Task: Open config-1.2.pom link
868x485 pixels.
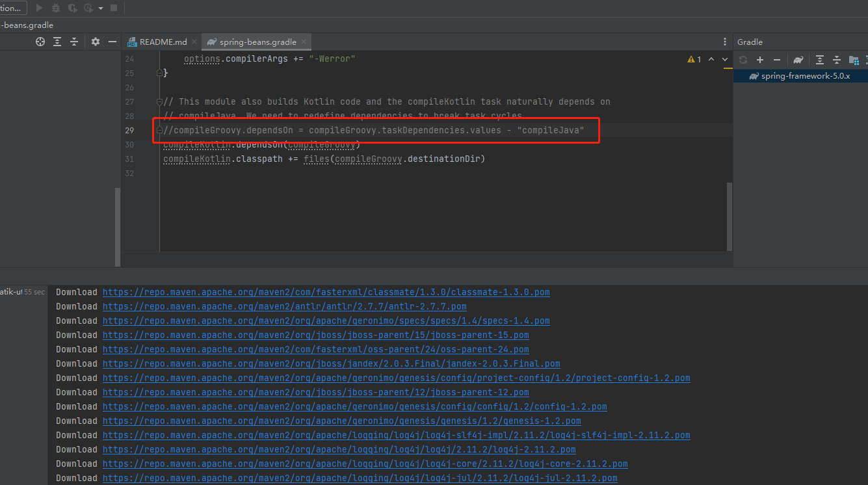Action: tap(354, 407)
